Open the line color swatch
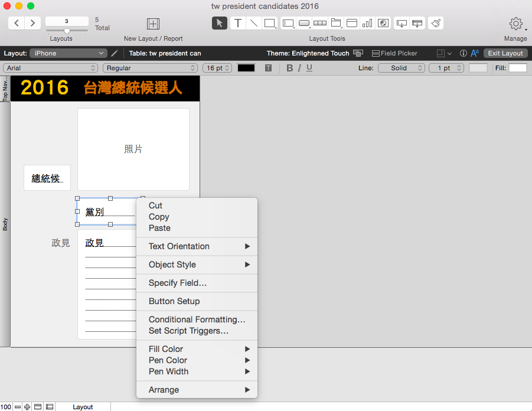The height and width of the screenshot is (411, 532). (x=478, y=68)
